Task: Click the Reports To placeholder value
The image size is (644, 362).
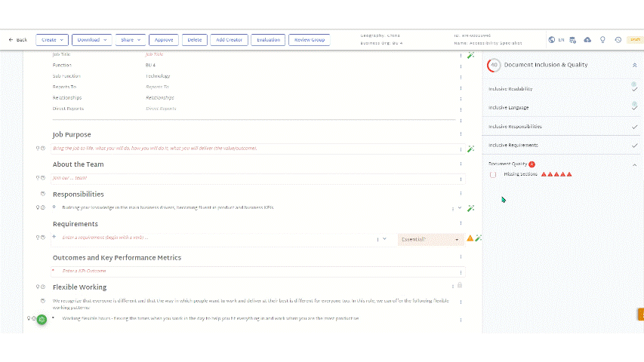Action: [x=157, y=87]
